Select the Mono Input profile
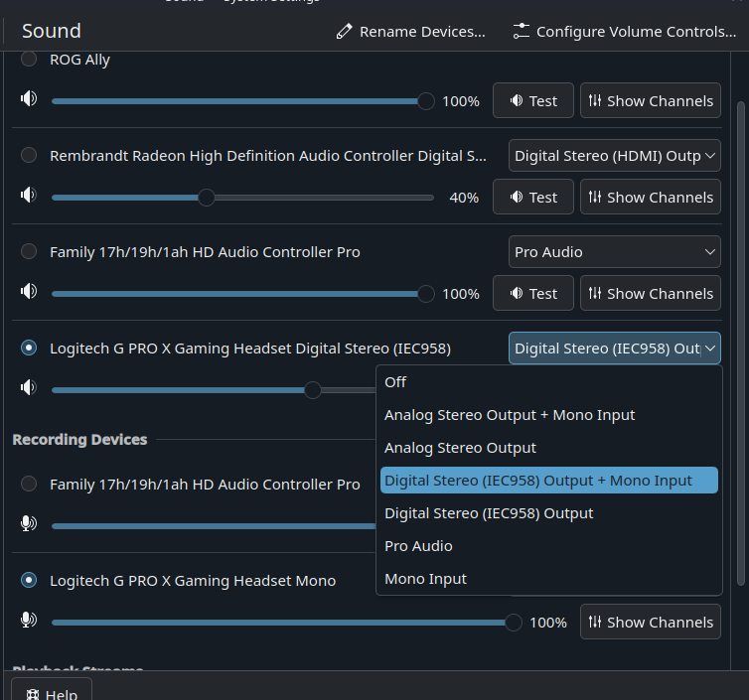The width and height of the screenshot is (749, 700). click(549, 579)
